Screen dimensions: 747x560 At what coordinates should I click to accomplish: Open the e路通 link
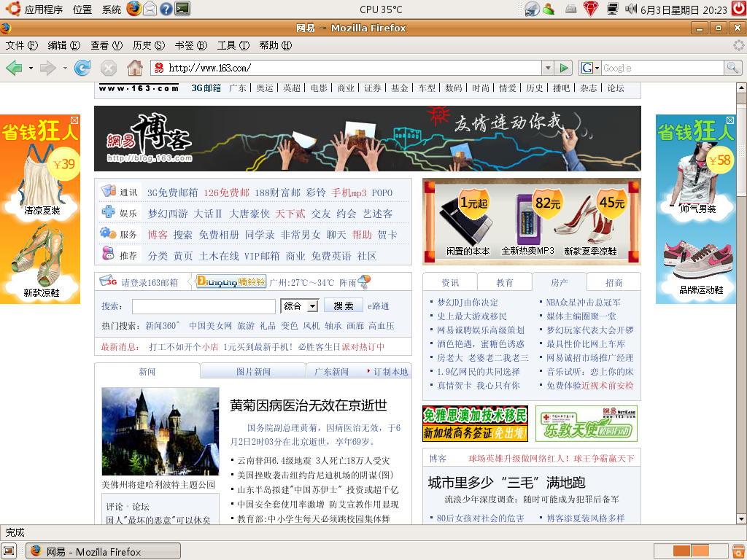click(x=378, y=306)
